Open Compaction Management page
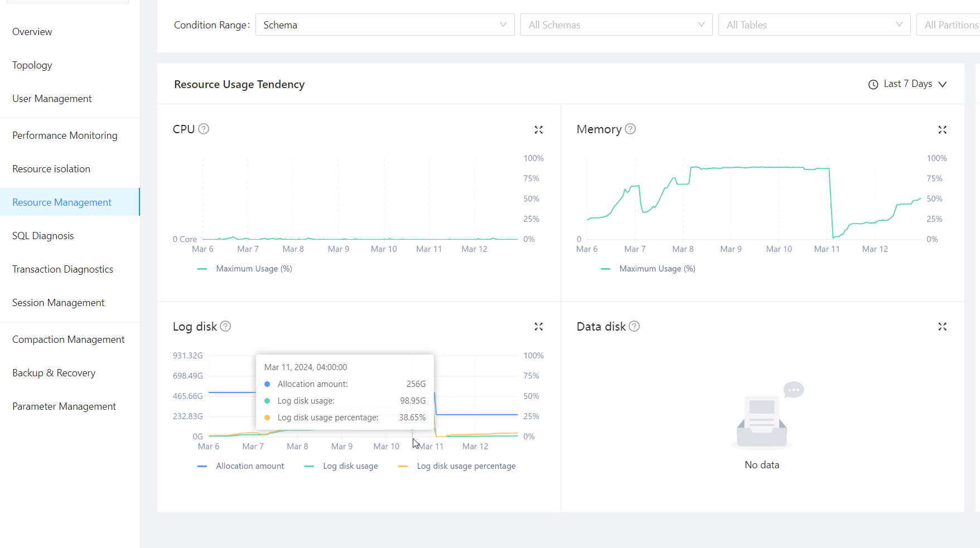 coord(70,340)
